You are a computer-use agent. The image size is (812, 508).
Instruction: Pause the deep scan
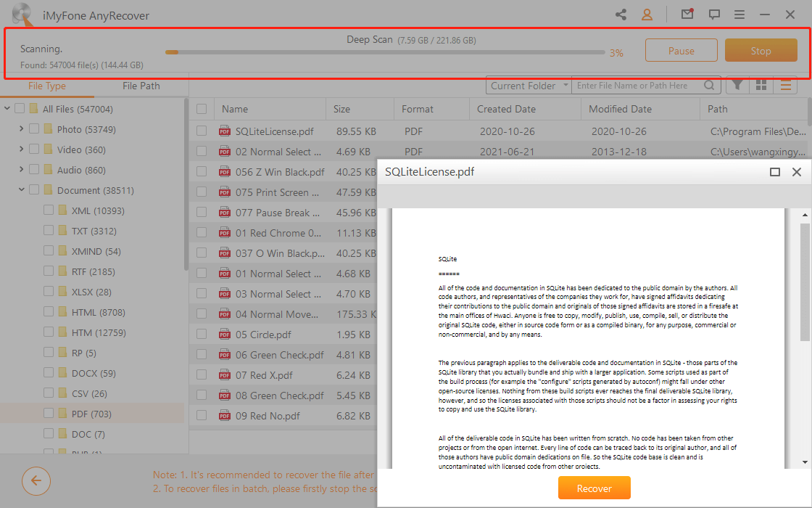tap(681, 50)
